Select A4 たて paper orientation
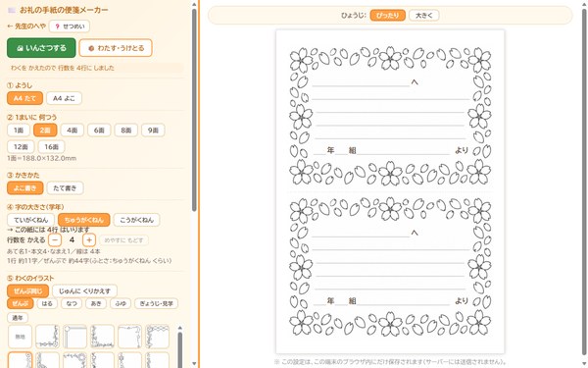This screenshot has width=588, height=368. tap(24, 98)
